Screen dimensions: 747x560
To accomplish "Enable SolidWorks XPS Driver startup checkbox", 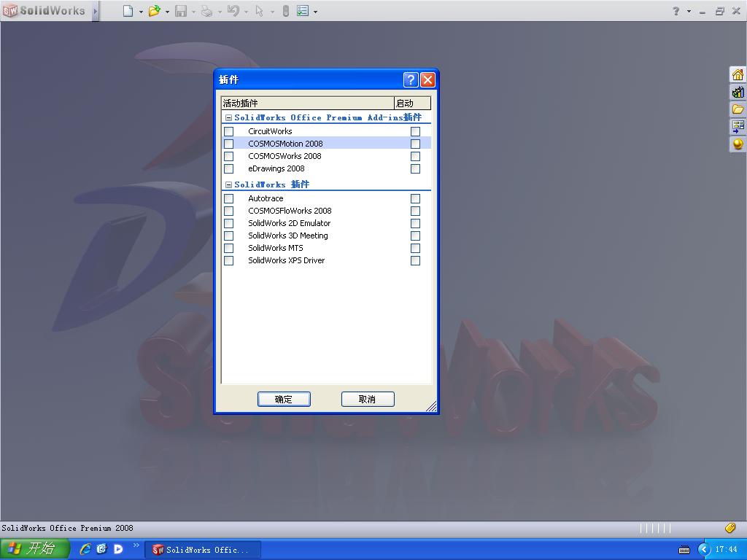I will click(x=415, y=260).
